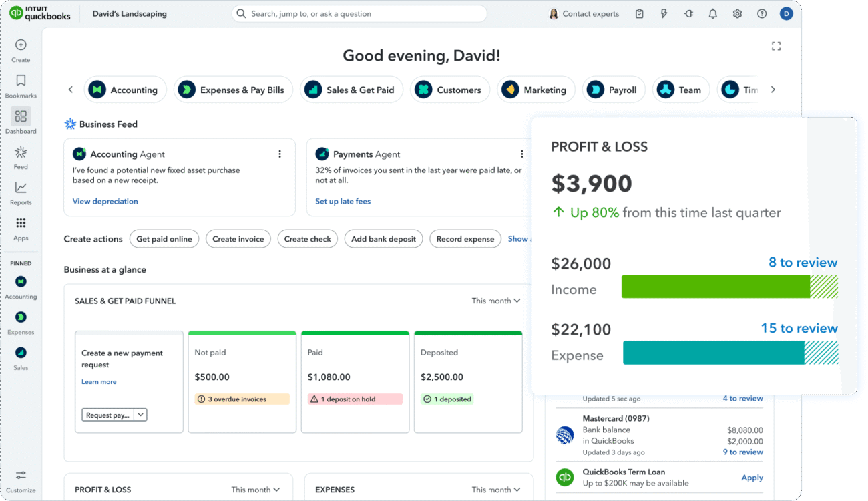Screen dimensions: 868x501
Task: Click the green Income progress bar
Action: click(730, 287)
